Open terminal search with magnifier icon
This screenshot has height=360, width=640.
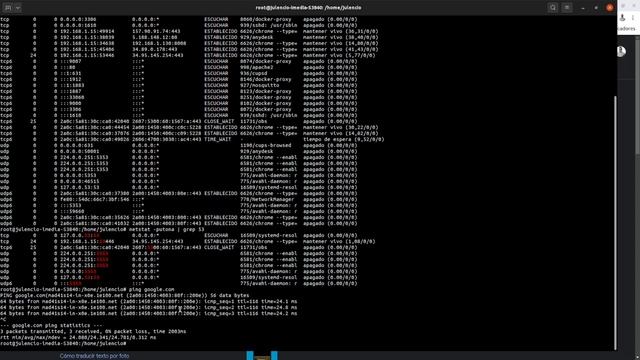click(553, 7)
